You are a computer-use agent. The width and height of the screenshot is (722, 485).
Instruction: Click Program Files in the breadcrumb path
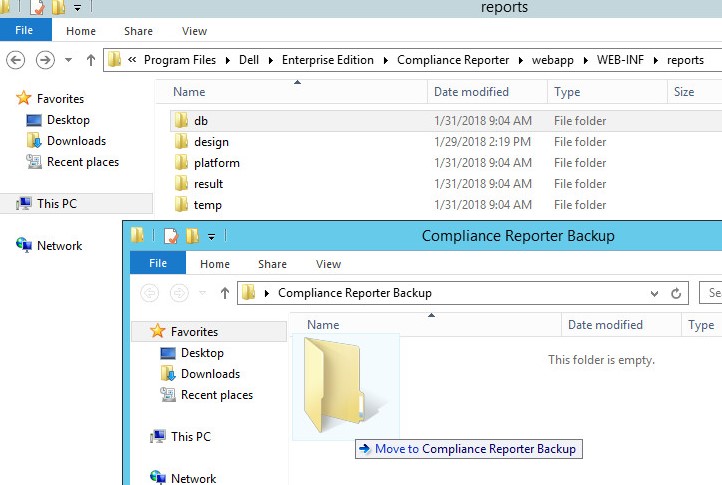tap(180, 60)
